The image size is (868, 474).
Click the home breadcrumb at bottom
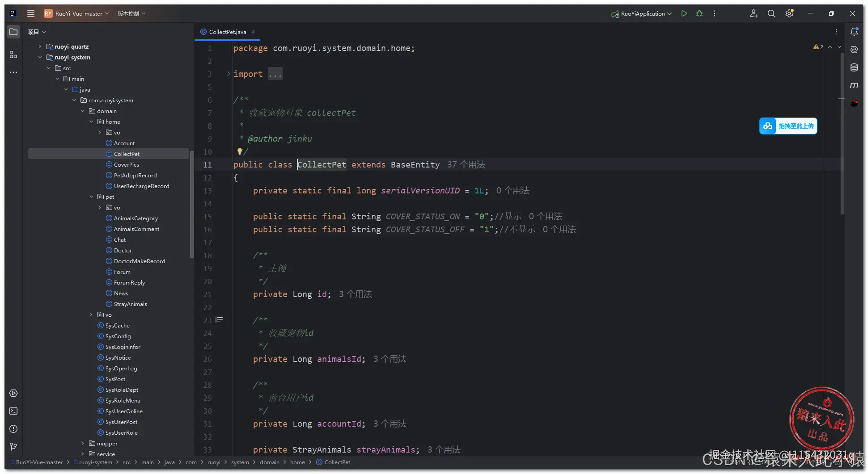[x=297, y=462]
